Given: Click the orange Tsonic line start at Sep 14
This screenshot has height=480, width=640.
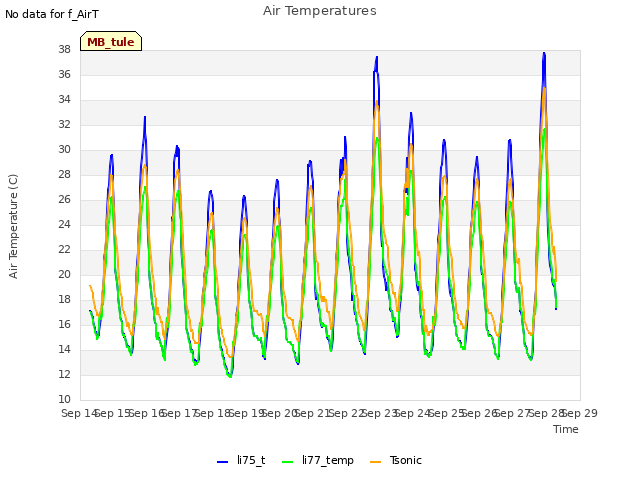Looking at the screenshot, I should (90, 286).
